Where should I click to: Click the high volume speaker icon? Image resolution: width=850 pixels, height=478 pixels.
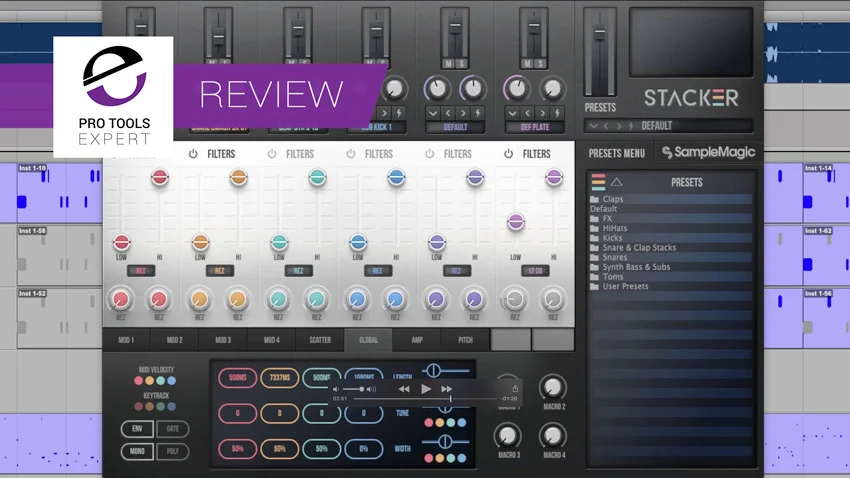point(371,389)
